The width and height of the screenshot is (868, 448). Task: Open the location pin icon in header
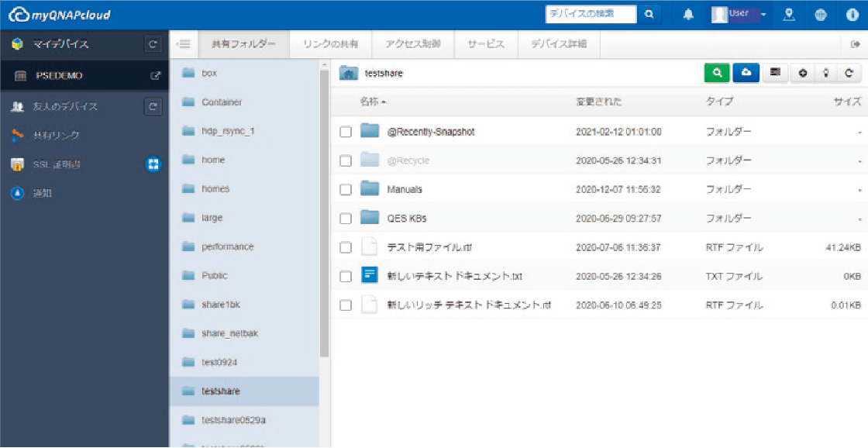(x=789, y=13)
